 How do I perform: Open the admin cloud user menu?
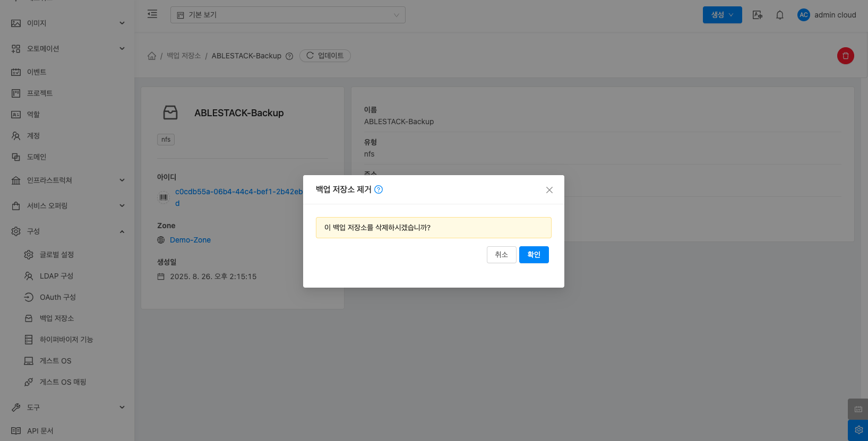(827, 15)
